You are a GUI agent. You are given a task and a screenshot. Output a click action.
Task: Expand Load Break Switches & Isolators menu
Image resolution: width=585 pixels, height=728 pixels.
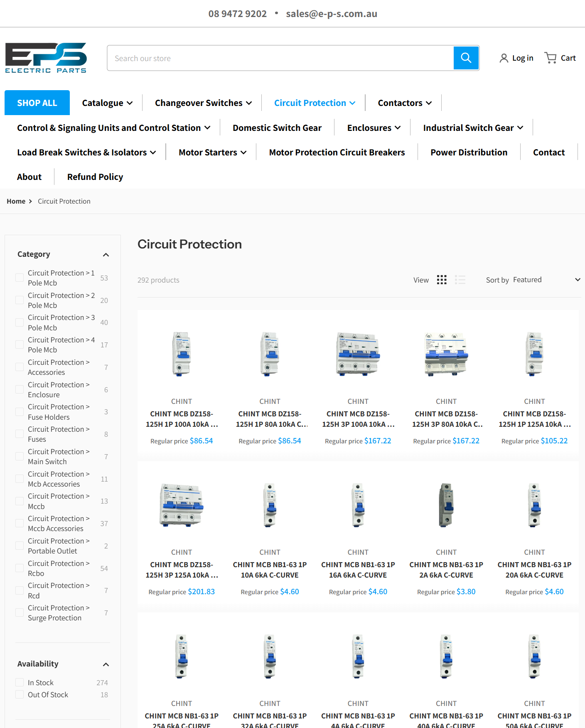tap(86, 152)
